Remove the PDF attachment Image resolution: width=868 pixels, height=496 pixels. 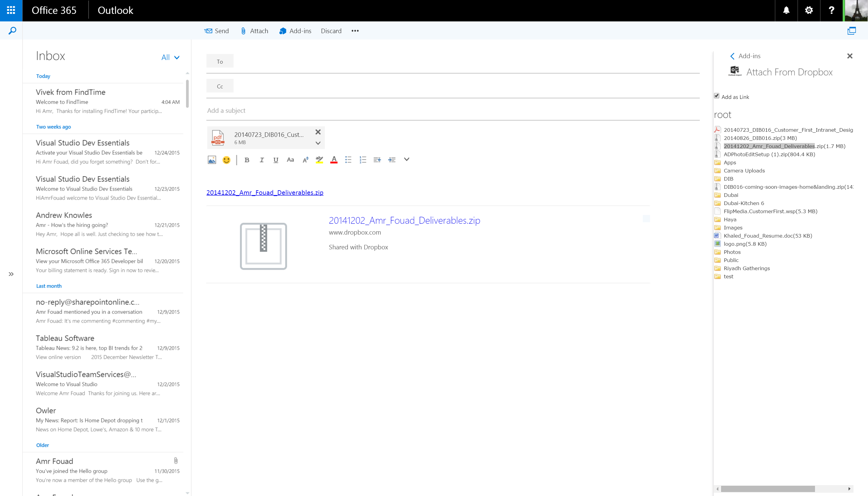coord(318,132)
